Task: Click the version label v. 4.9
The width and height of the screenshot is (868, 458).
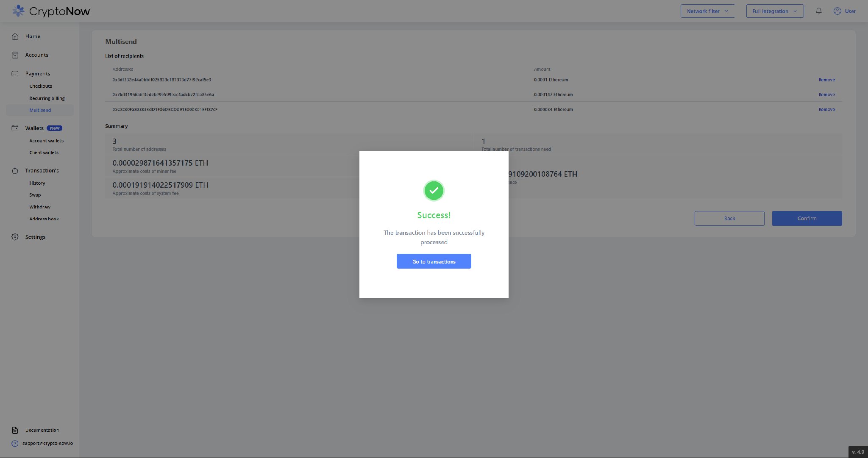Action: pyautogui.click(x=858, y=452)
